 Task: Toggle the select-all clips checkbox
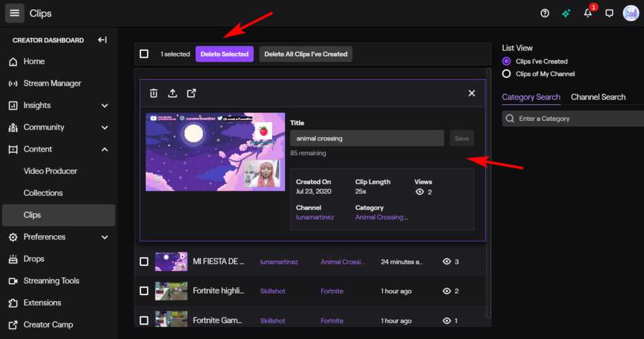(144, 54)
